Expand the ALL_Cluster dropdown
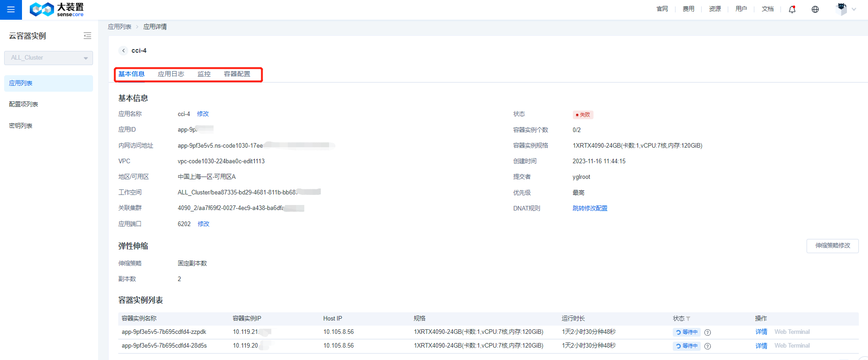This screenshot has width=868, height=360. (x=85, y=58)
